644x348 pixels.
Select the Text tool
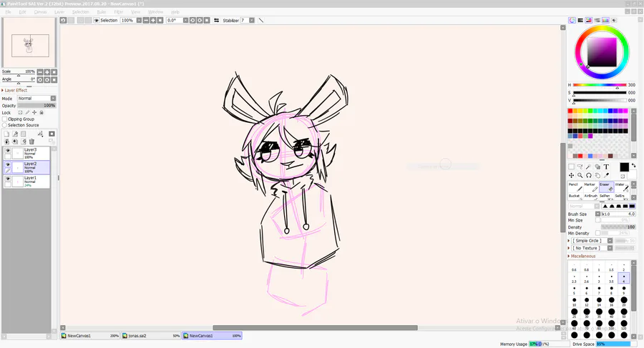coord(606,166)
